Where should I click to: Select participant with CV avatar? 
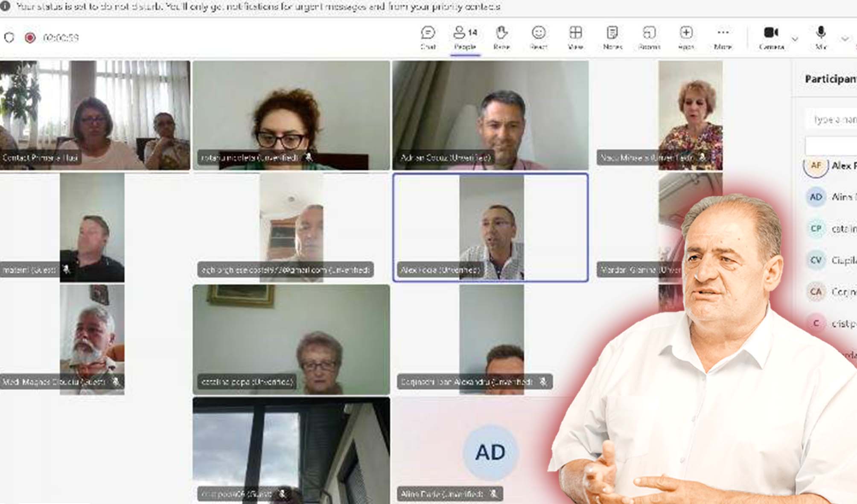(831, 260)
